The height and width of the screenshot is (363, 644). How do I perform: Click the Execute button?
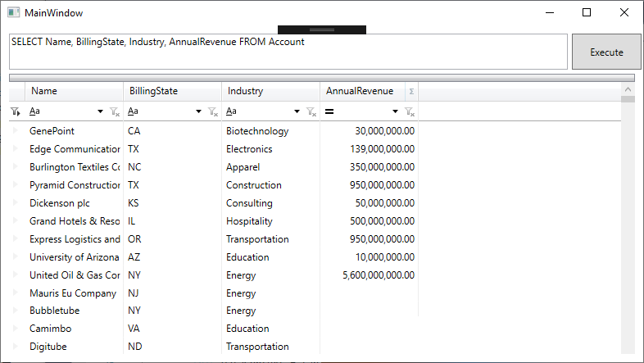606,52
